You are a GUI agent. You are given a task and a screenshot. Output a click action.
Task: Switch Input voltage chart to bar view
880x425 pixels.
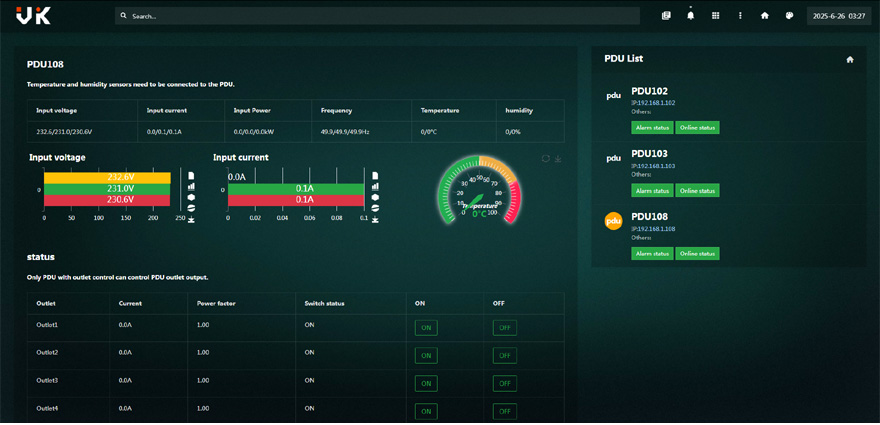click(x=191, y=186)
